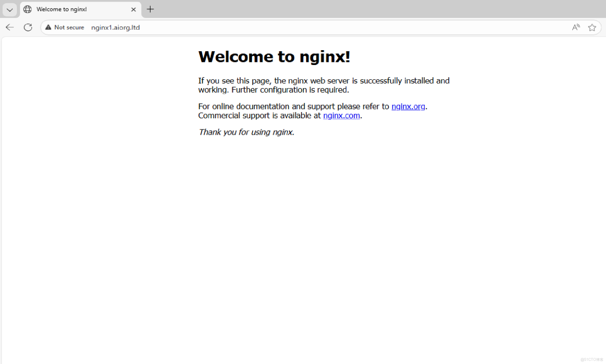Reload the current page
This screenshot has height=364, width=606.
tap(28, 28)
